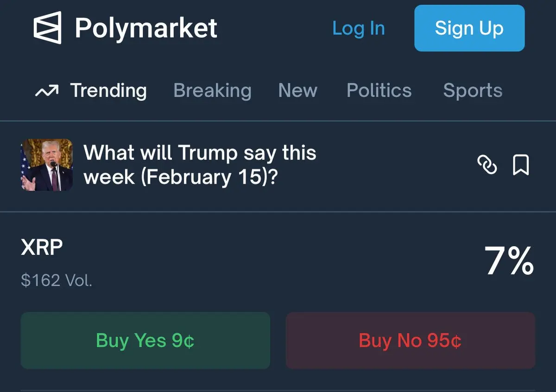Open the New tab
Image resolution: width=556 pixels, height=392 pixels.
pos(297,91)
